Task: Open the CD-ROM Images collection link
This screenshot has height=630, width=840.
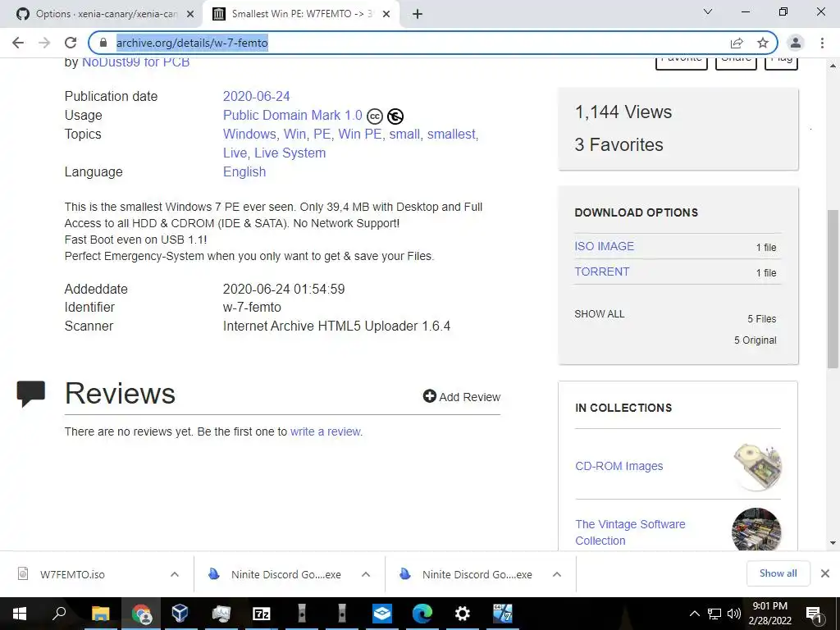Action: (619, 466)
